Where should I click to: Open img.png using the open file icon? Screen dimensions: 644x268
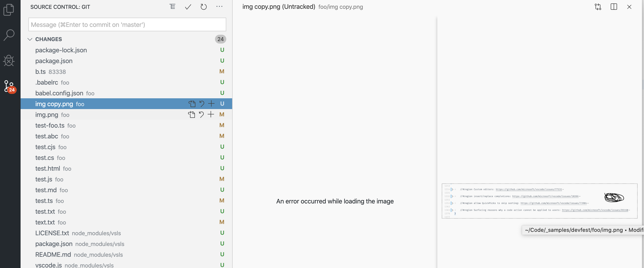point(192,115)
